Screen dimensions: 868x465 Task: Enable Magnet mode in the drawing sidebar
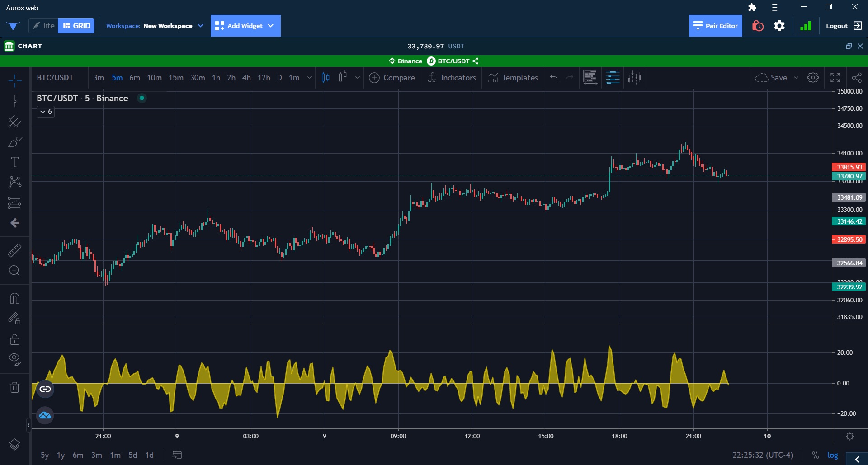pyautogui.click(x=14, y=298)
